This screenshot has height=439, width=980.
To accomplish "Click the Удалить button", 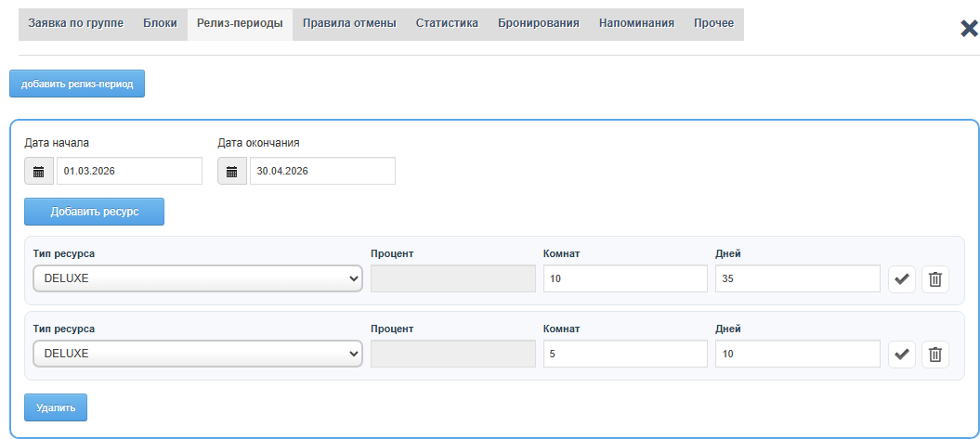I will pos(56,407).
